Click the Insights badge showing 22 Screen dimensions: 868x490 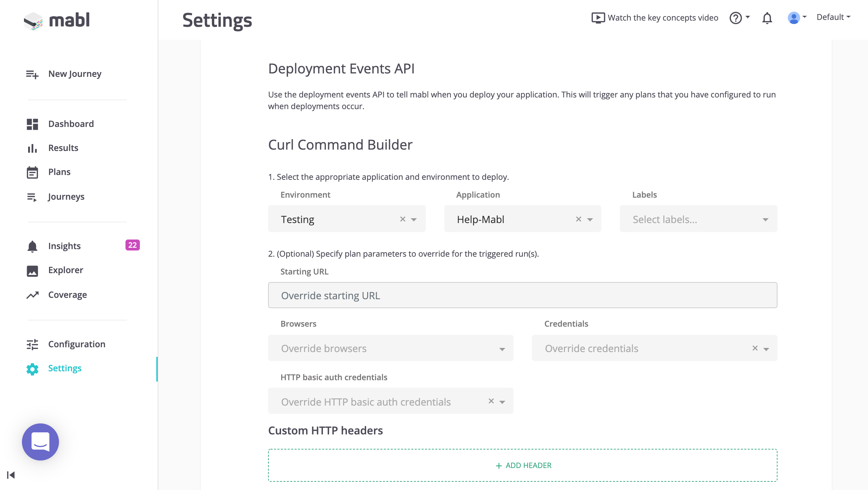132,245
